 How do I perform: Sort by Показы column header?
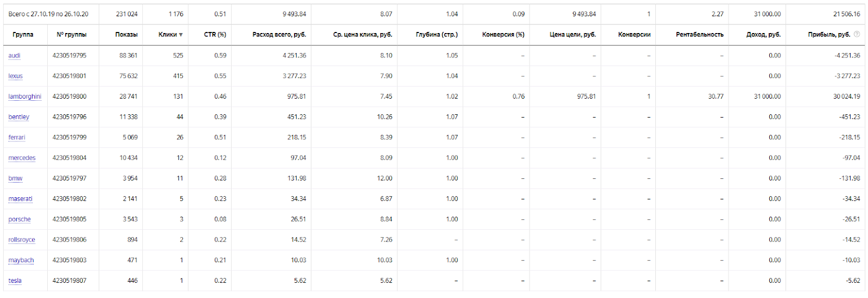tap(126, 35)
